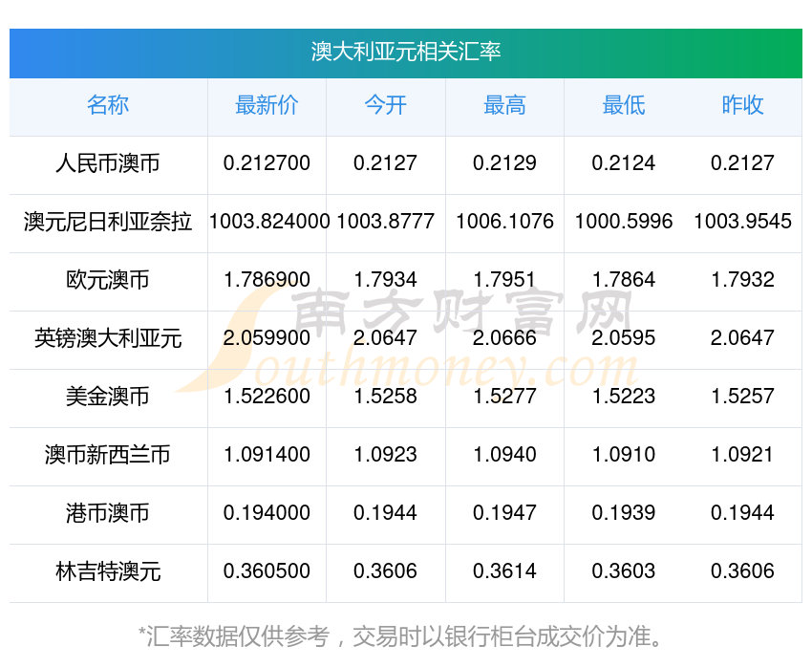The width and height of the screenshot is (812, 667).
Task: Click previous close 1.5257
Action: click(x=742, y=397)
